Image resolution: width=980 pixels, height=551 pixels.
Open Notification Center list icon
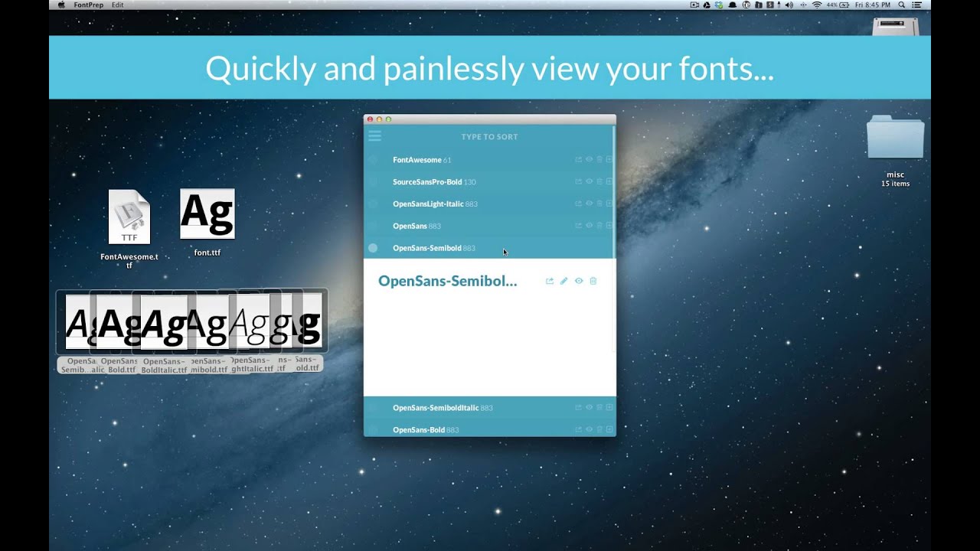[916, 5]
